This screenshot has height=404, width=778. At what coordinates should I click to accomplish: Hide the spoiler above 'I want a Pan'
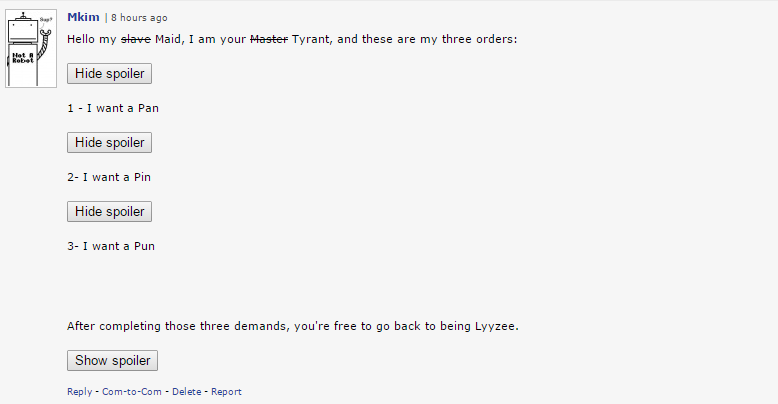coord(109,74)
